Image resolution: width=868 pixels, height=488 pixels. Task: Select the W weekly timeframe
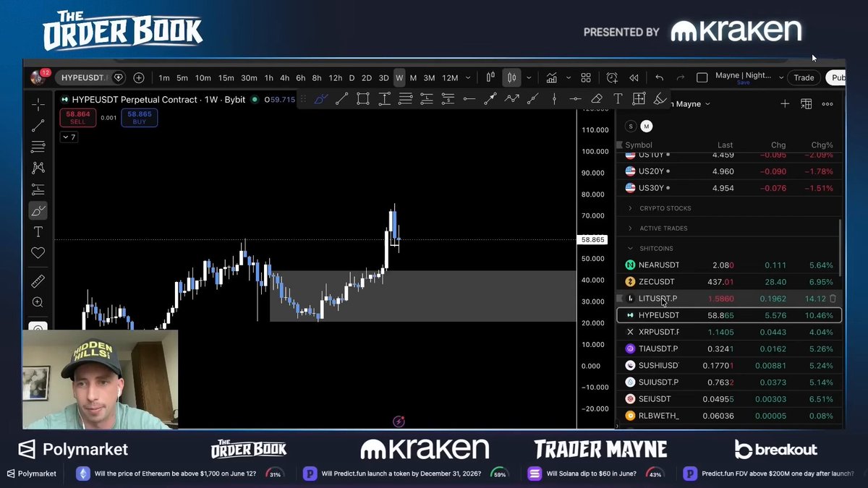point(399,77)
